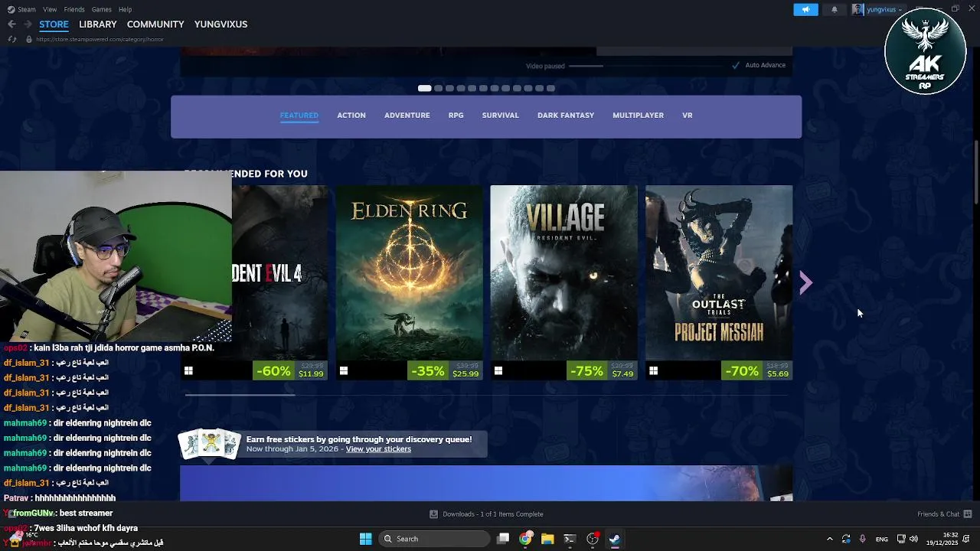Reload the store page with refresh icon
The image size is (980, 551).
[12, 39]
